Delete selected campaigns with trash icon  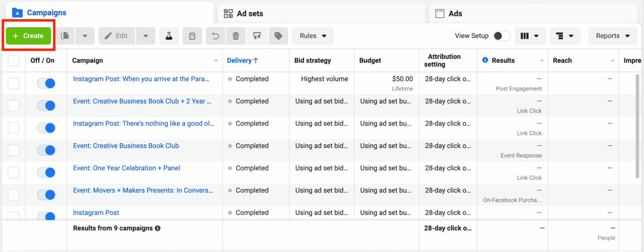[236, 36]
